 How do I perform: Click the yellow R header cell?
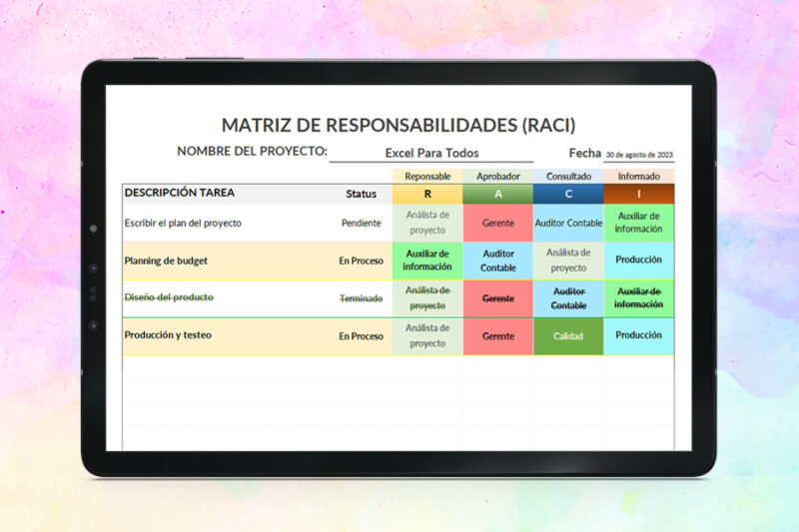click(427, 194)
